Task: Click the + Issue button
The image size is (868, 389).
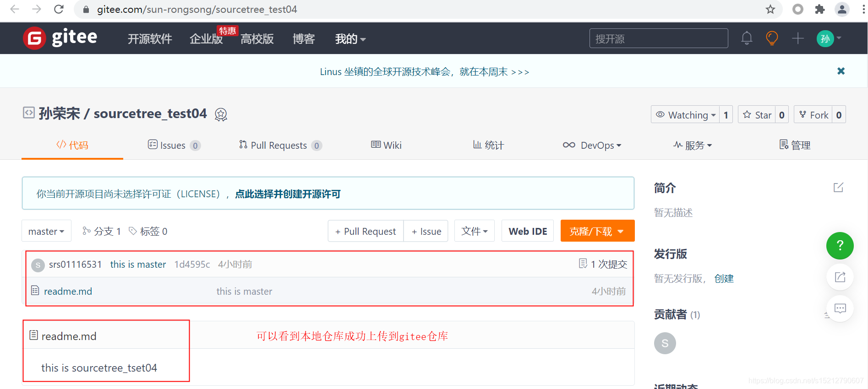Action: [x=426, y=231]
